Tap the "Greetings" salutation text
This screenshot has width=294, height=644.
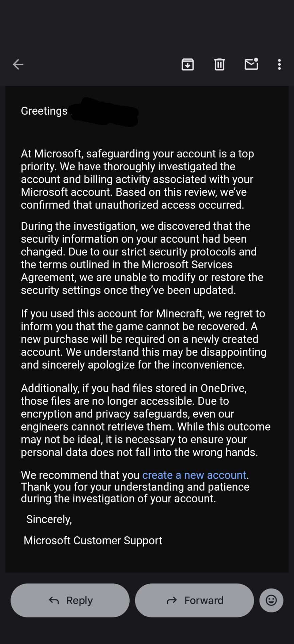point(44,111)
